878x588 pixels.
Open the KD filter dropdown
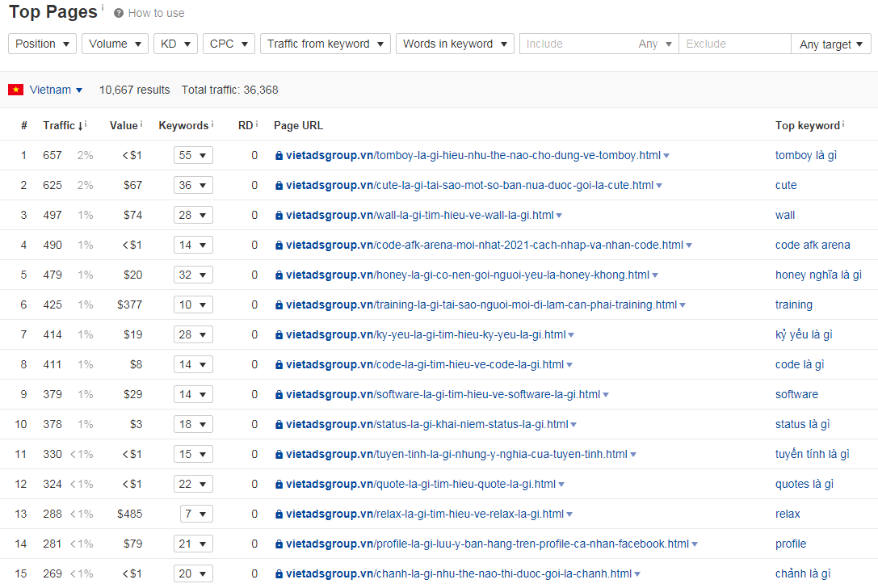(174, 44)
